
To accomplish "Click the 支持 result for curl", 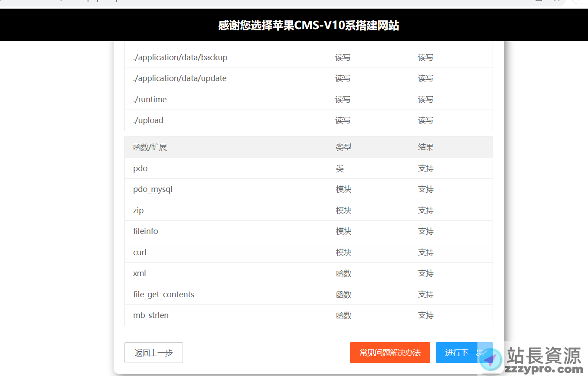I will [x=426, y=253].
